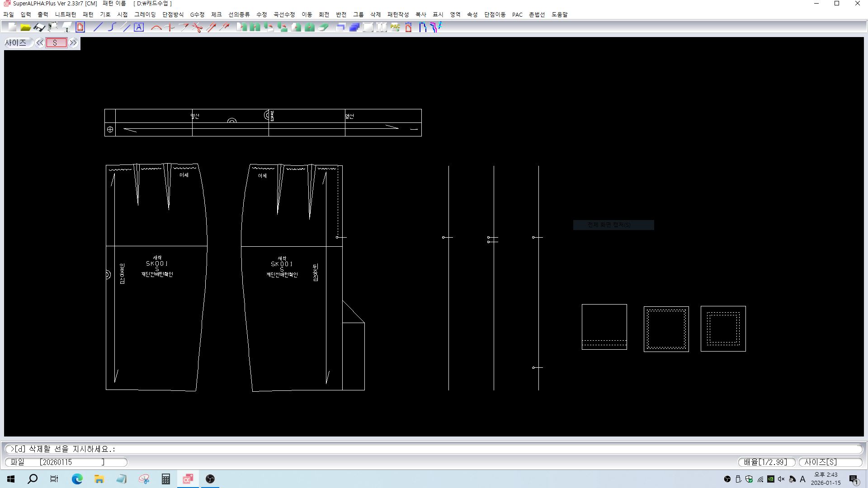Open the 곡선수정 menu
The image size is (868, 488).
(284, 14)
